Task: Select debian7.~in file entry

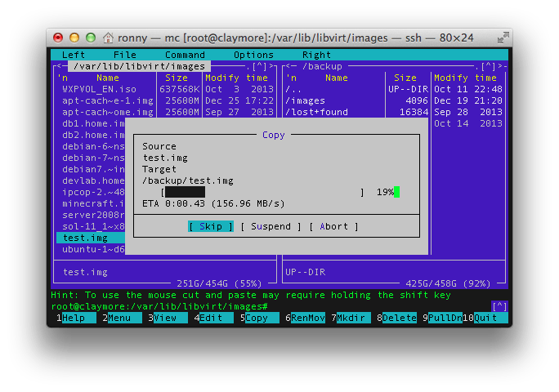Action: pos(93,169)
